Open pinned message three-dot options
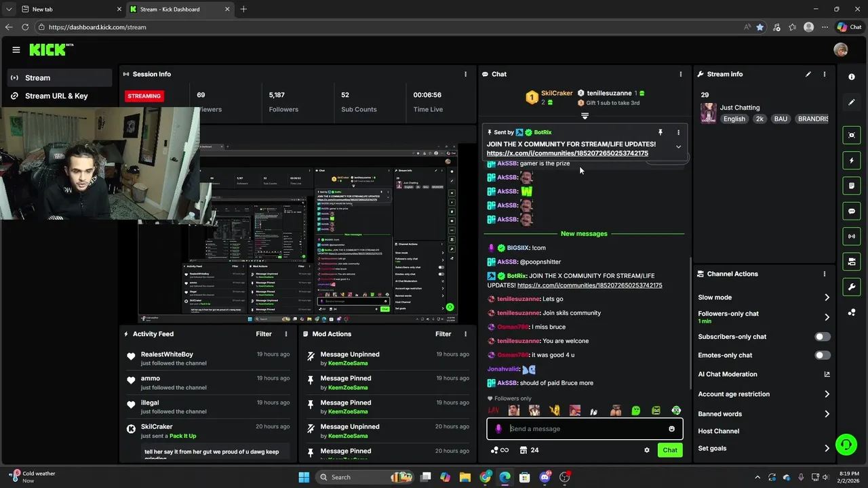This screenshot has width=868, height=488. click(678, 132)
